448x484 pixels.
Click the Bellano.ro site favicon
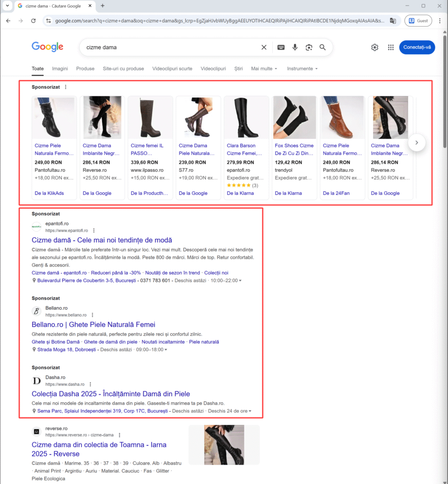36,311
